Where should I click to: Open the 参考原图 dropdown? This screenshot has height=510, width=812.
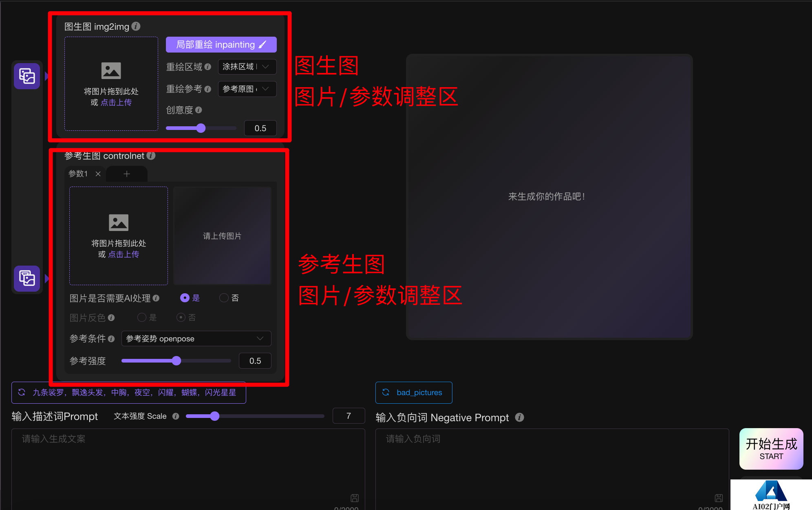point(247,89)
